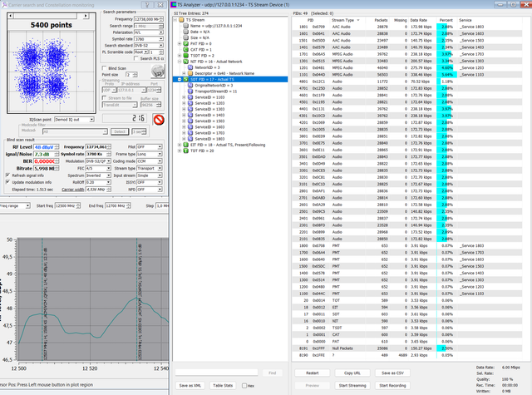Click the S icon beside ServiceID = 1703
532x395 pixels.
(190, 133)
